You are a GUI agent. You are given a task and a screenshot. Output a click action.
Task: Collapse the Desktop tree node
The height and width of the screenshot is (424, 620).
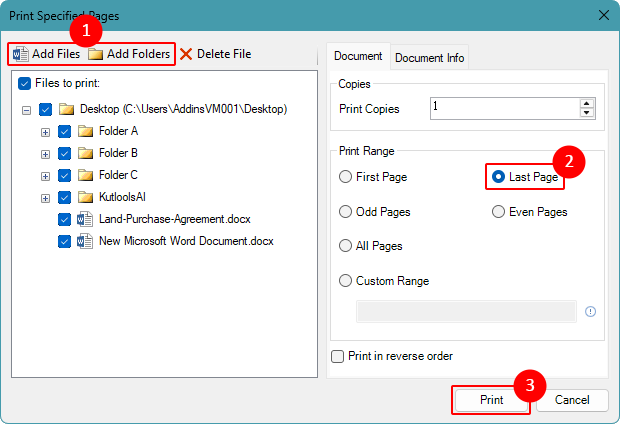(x=26, y=110)
